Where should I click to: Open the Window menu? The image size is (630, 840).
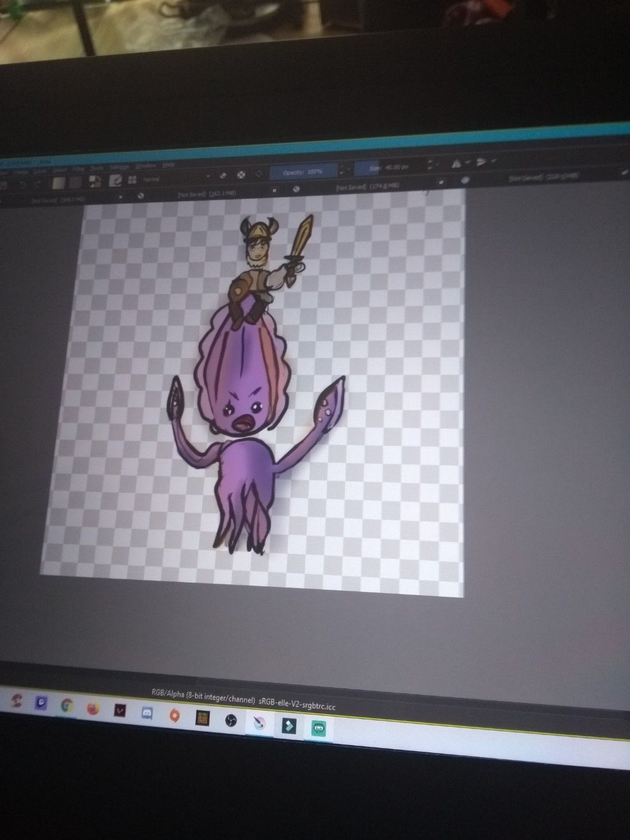click(x=145, y=166)
